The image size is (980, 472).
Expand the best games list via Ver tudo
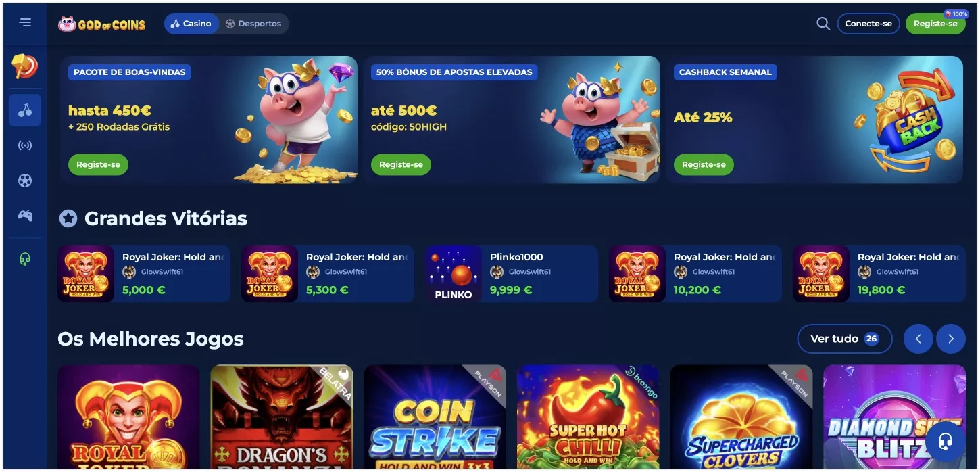pos(845,339)
